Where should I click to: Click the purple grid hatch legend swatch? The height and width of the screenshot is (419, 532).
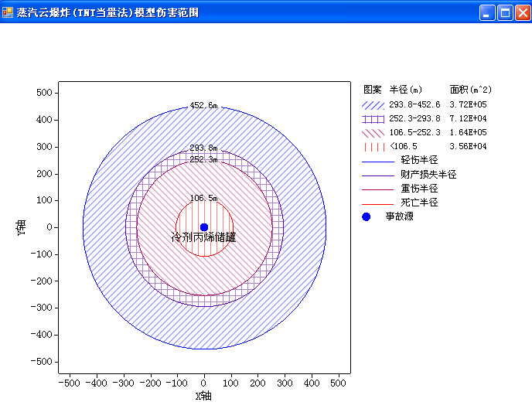point(373,119)
